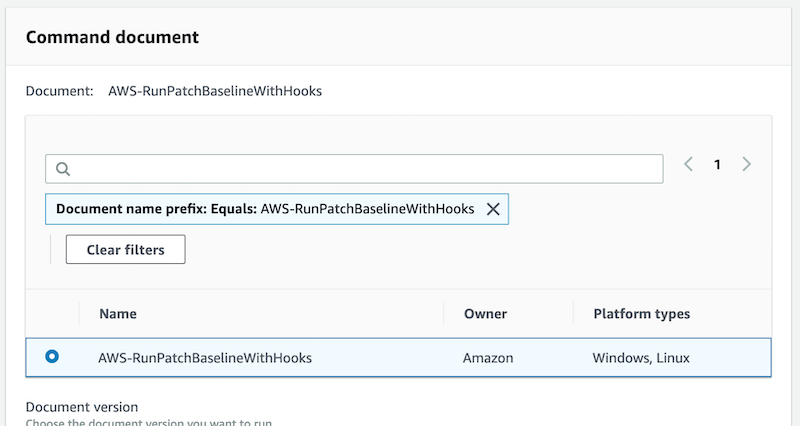Screen dimensions: 800x426
Task: Click the Platform types column header
Action: coord(641,314)
